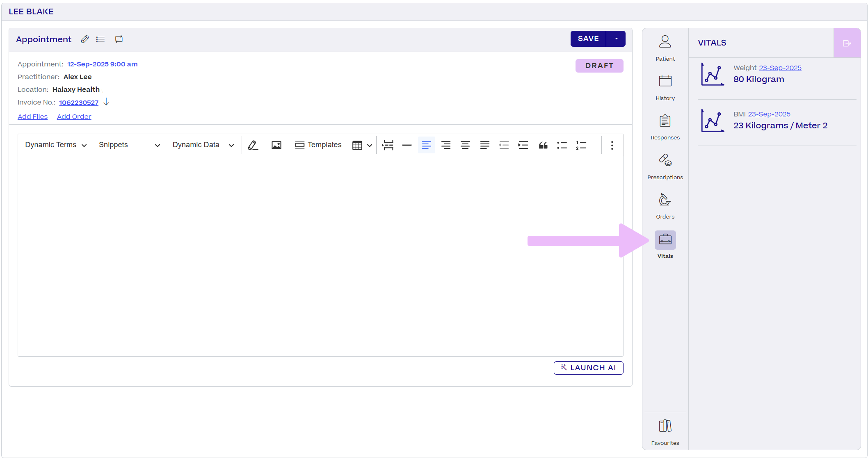Open the Favourites panel icon

(665, 426)
